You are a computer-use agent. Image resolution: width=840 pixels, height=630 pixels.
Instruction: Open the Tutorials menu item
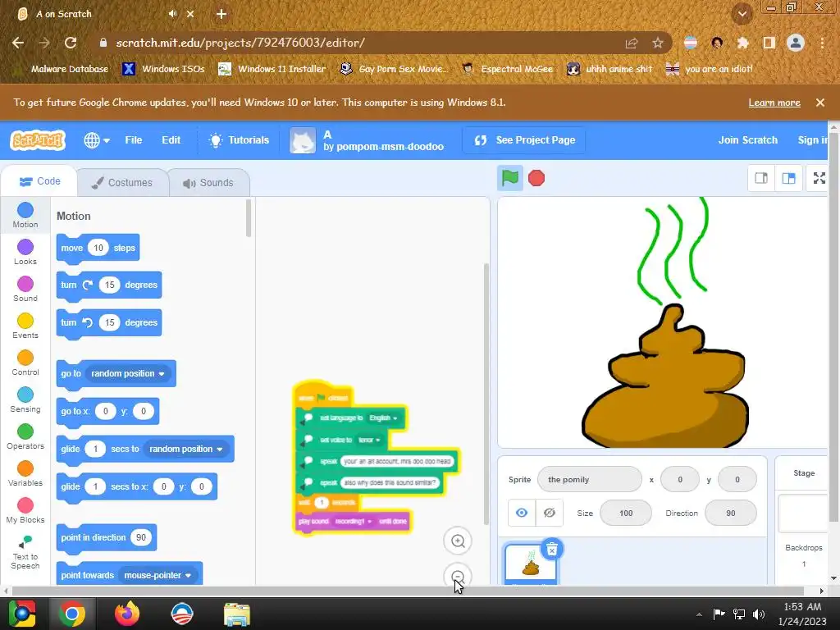pos(239,140)
